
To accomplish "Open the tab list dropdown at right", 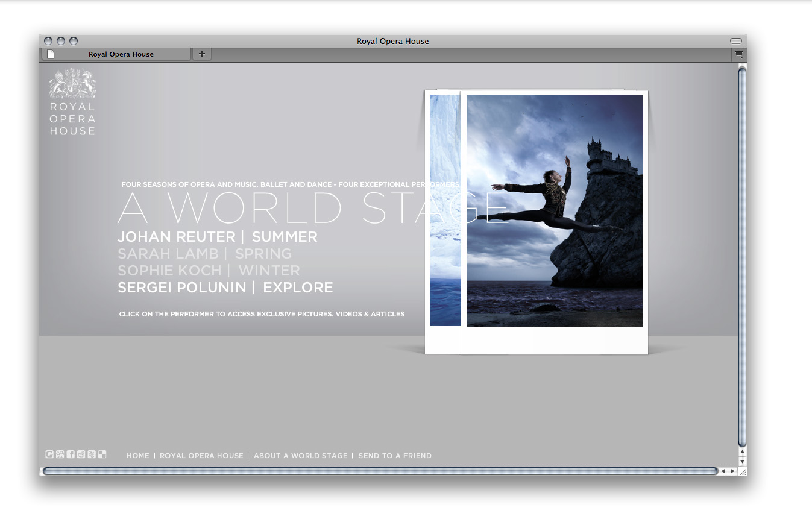I will click(x=738, y=54).
